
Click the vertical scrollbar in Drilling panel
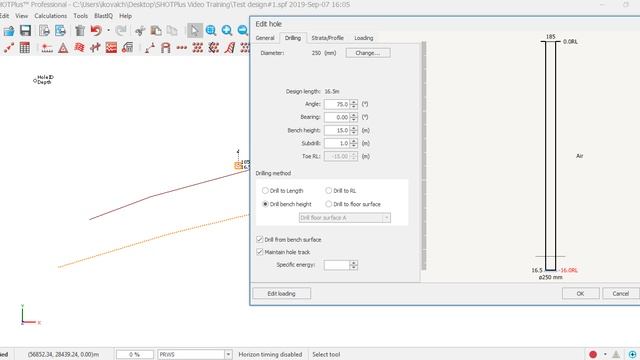424,155
